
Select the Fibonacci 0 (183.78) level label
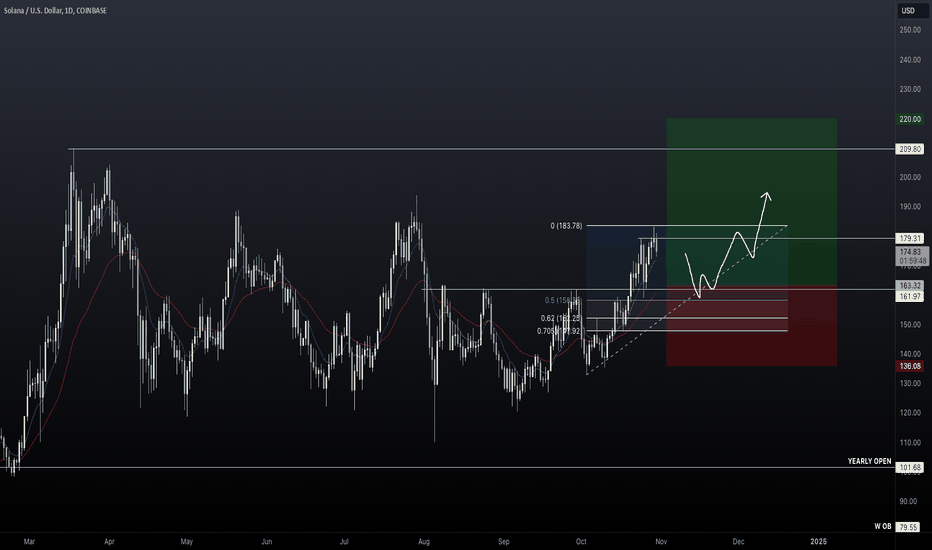point(566,226)
